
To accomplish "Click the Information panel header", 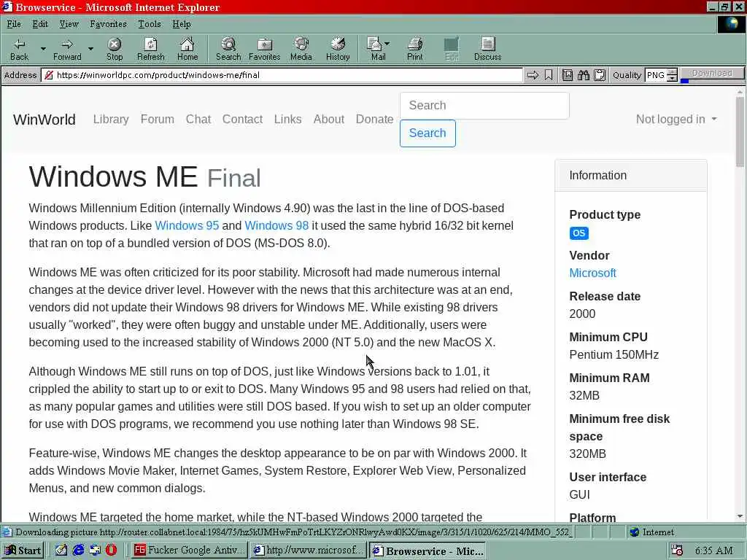I will pyautogui.click(x=631, y=175).
